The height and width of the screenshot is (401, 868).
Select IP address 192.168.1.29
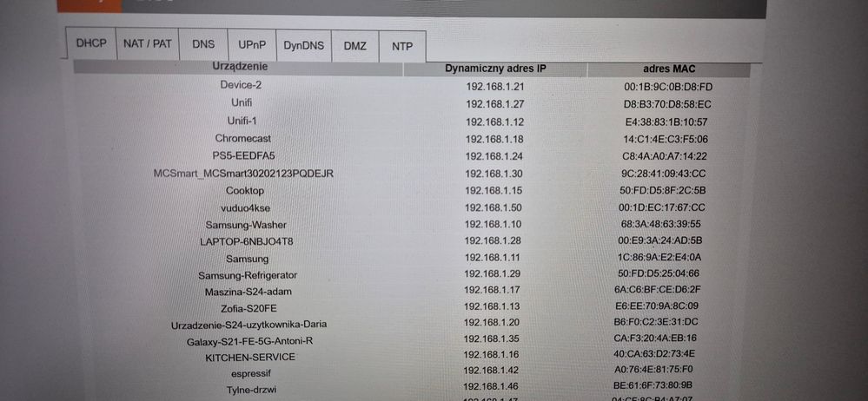[494, 273]
